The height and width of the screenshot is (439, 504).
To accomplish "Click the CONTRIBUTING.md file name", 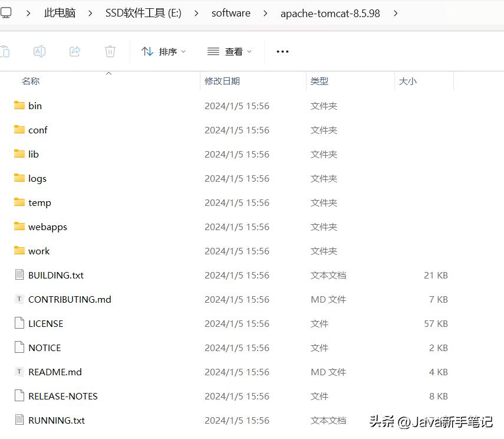I will click(x=70, y=299).
